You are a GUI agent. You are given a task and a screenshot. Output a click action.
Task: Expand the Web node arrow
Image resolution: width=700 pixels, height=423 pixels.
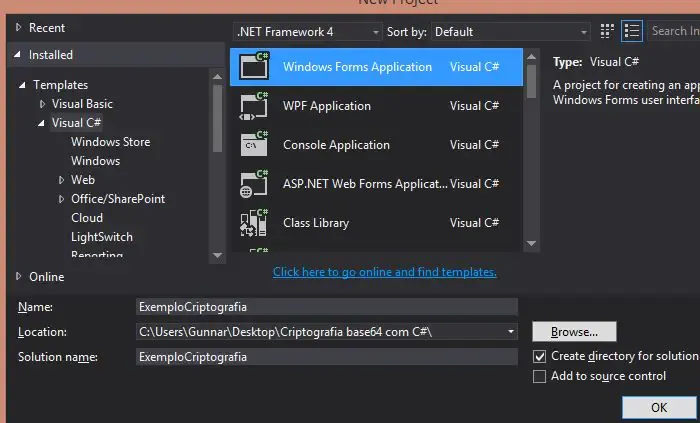61,180
